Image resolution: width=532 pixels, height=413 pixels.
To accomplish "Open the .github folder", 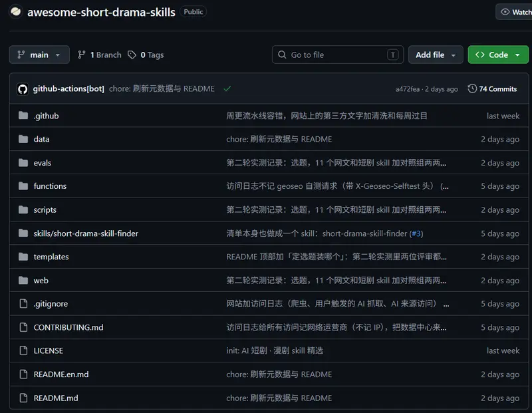I will click(x=46, y=116).
